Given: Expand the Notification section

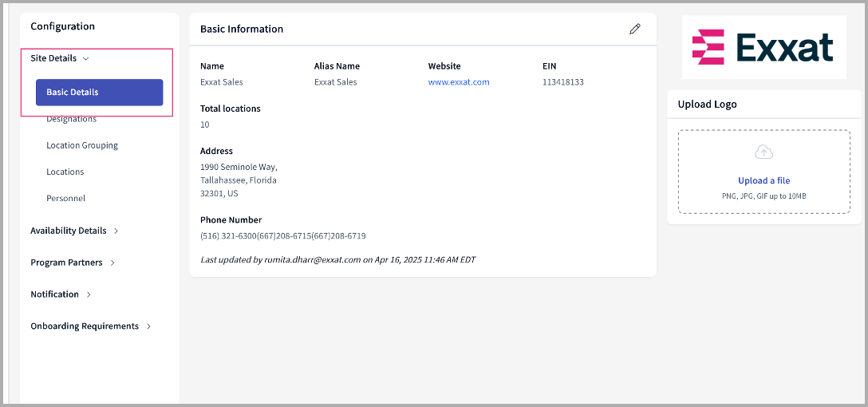Looking at the screenshot, I should pyautogui.click(x=61, y=294).
